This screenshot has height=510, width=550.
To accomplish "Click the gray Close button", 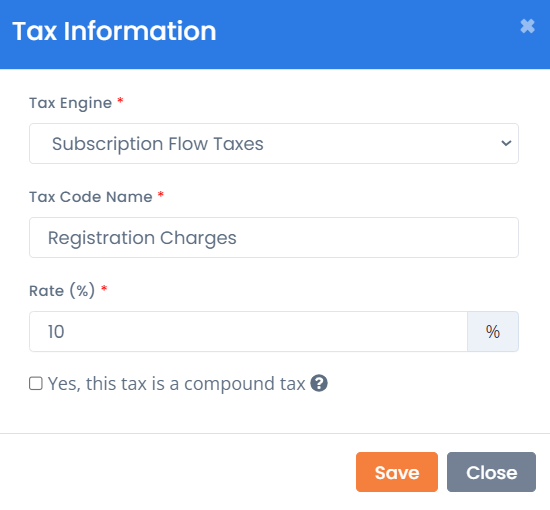I will coord(491,472).
